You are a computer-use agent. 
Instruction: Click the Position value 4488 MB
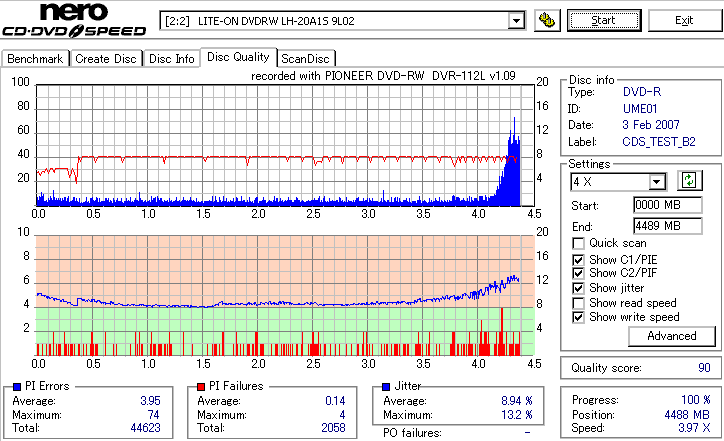(687, 415)
